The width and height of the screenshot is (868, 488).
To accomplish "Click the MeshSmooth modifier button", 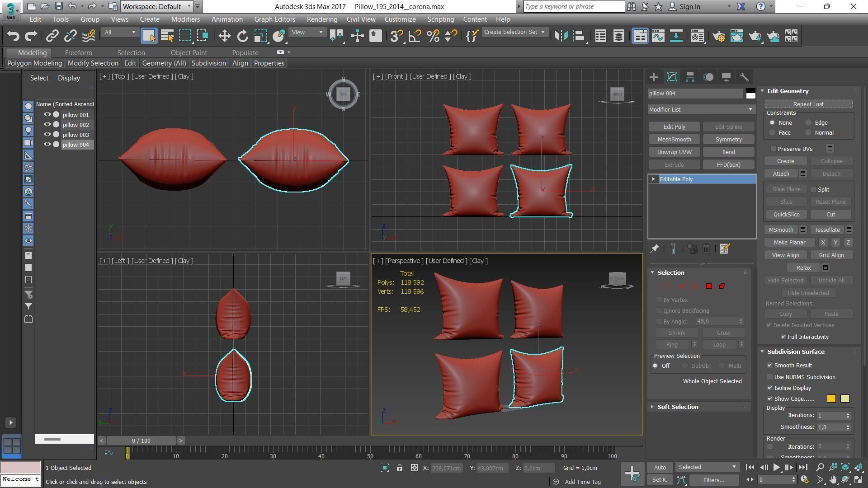I will point(674,140).
